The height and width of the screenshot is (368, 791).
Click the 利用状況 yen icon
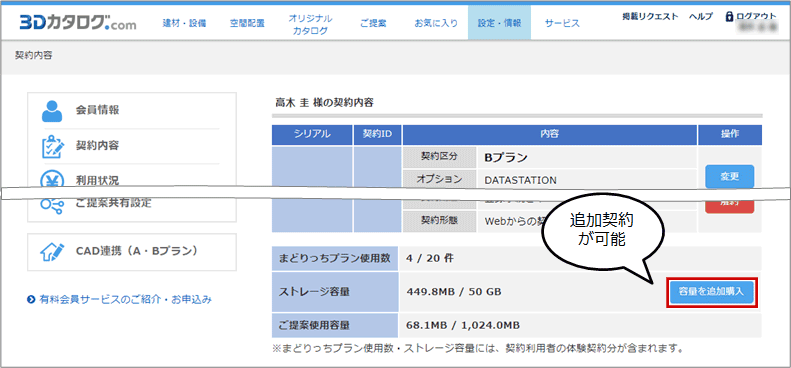click(x=52, y=179)
